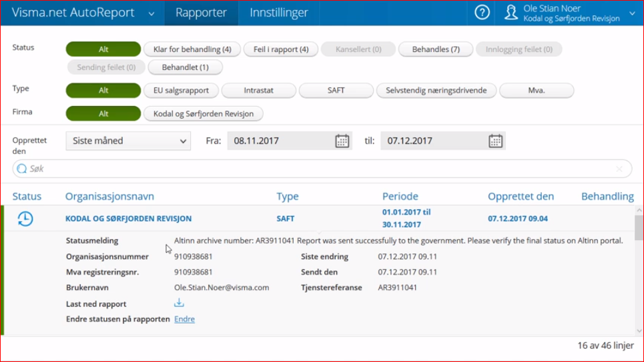Screen dimensions: 644x362
Task: Expand the Ole Stian Noer user menu arrow
Action: click(632, 13)
